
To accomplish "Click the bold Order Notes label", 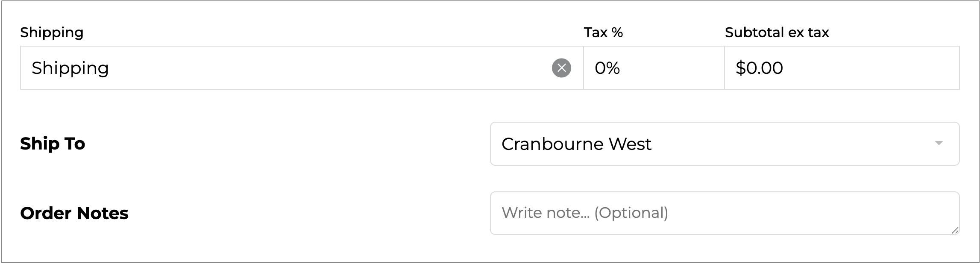I will click(x=74, y=213).
